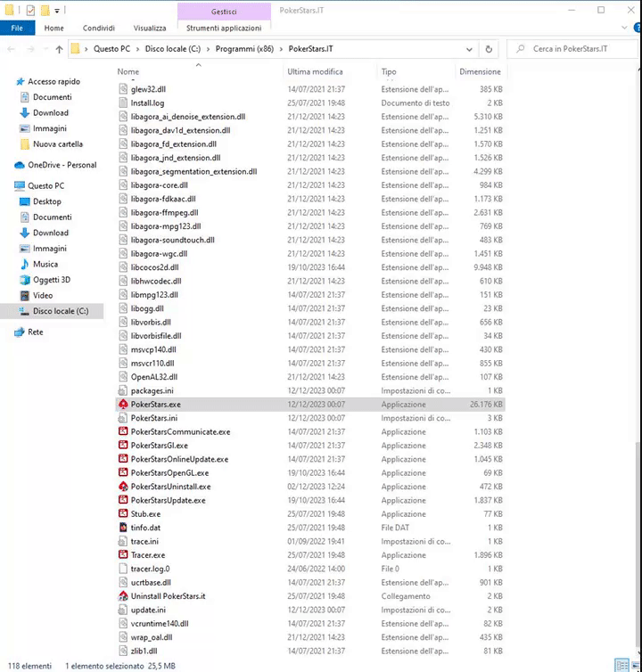The image size is (642, 672).
Task: Click the Video icon in sidebar
Action: [25, 295]
